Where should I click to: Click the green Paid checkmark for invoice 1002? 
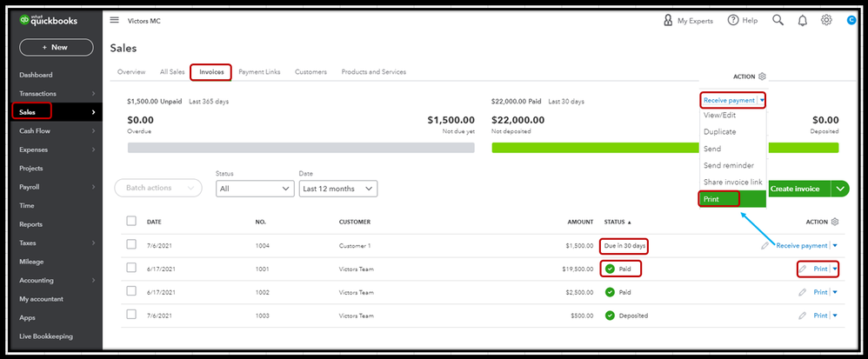(x=610, y=292)
